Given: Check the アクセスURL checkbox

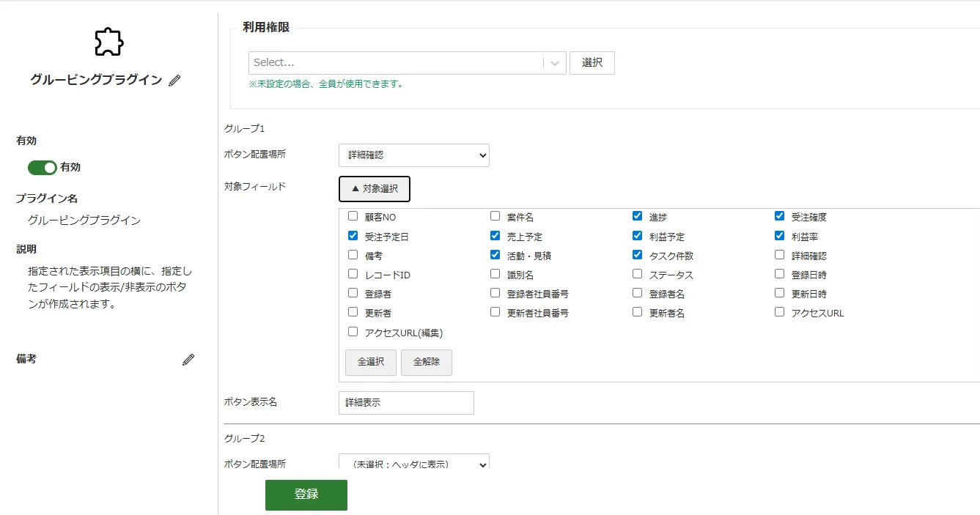Looking at the screenshot, I should pos(779,312).
